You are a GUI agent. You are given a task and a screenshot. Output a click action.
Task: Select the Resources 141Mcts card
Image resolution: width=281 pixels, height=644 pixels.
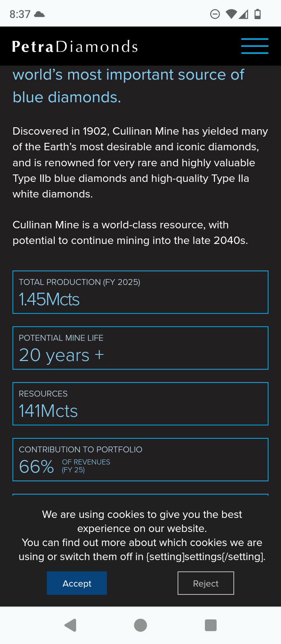point(140,404)
